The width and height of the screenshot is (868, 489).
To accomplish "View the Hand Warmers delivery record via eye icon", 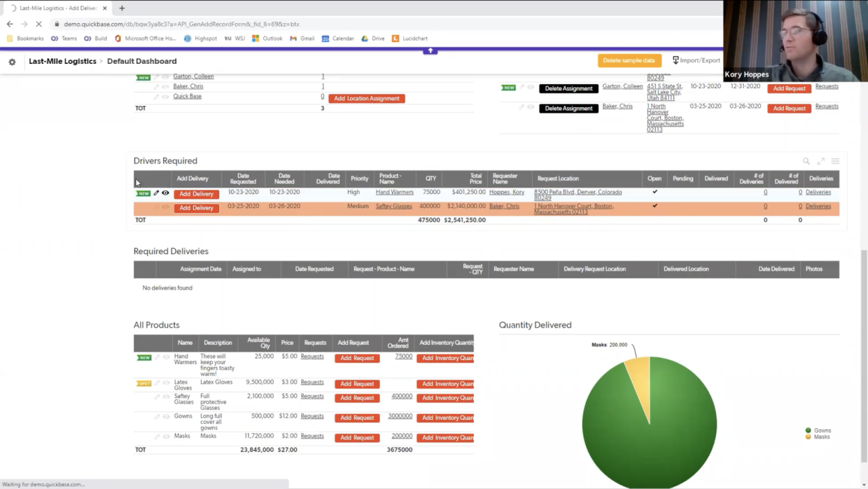I will click(166, 192).
